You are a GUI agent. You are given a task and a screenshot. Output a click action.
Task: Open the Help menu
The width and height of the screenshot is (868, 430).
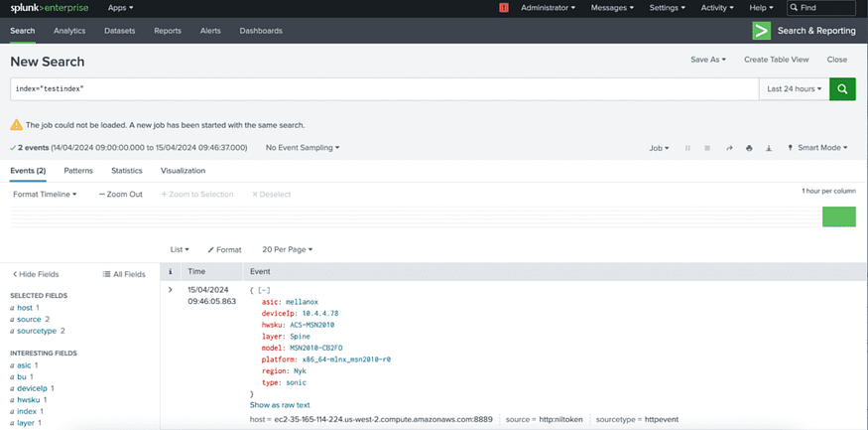coord(762,8)
